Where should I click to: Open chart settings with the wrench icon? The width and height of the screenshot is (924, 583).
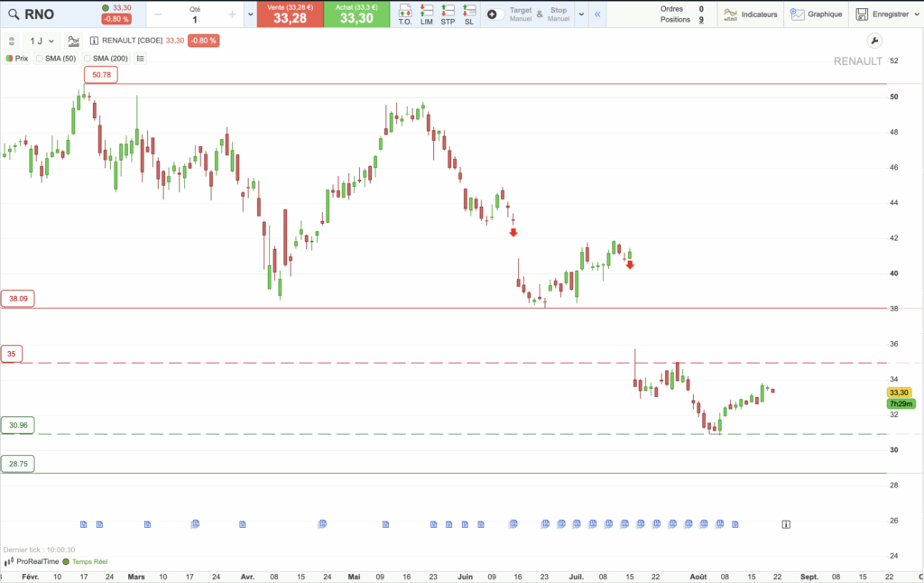point(873,41)
